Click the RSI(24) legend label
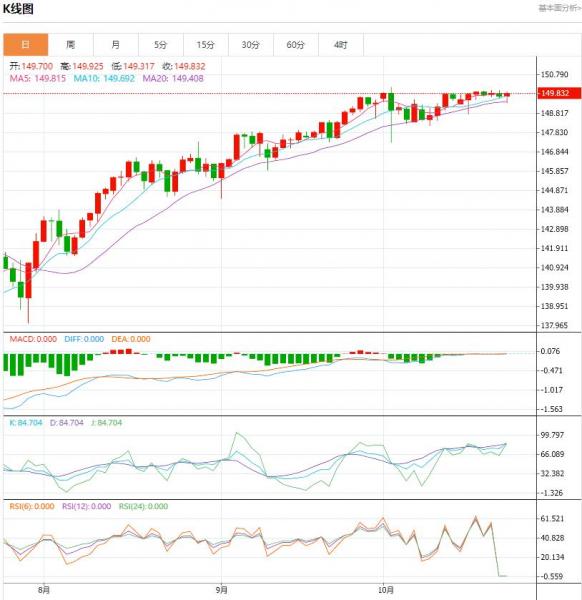Viewport: 582px width, 600px height. point(143,506)
